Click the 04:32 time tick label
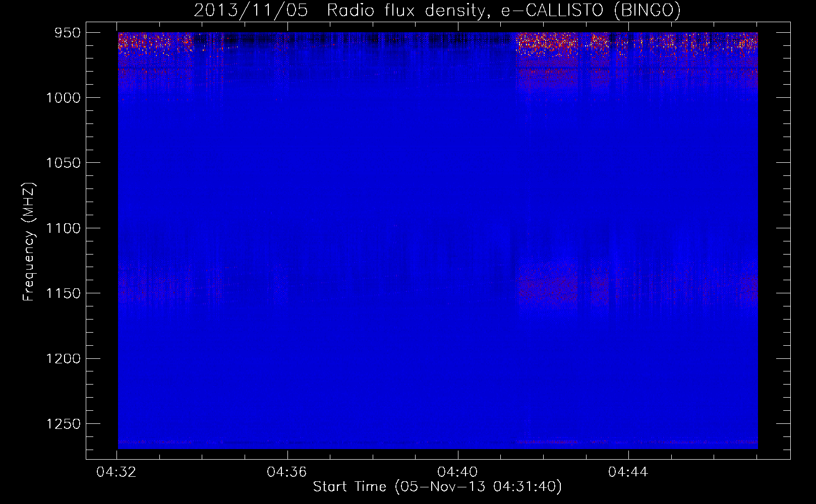Image resolution: width=816 pixels, height=504 pixels. (x=116, y=472)
